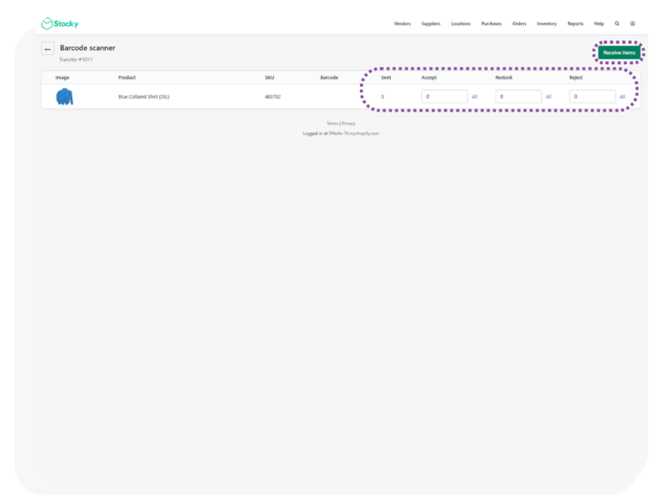Open the search magnifier icon
The width and height of the screenshot is (670, 502).
pos(617,23)
